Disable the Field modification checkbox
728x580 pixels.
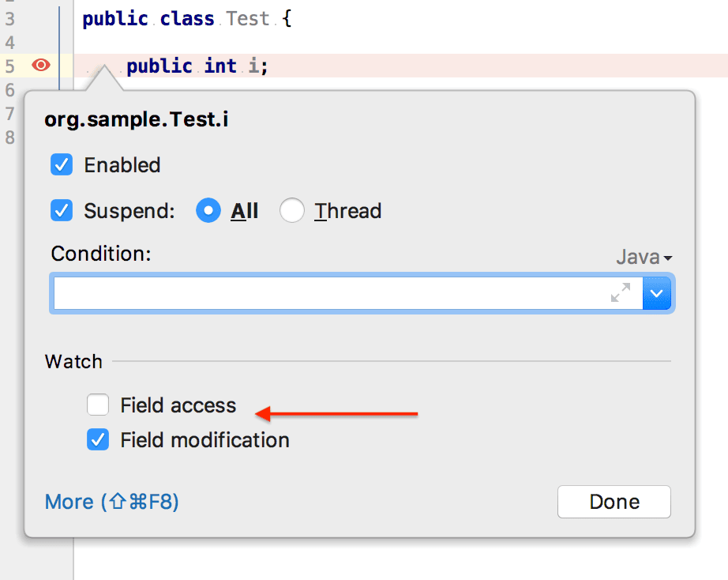(x=98, y=439)
